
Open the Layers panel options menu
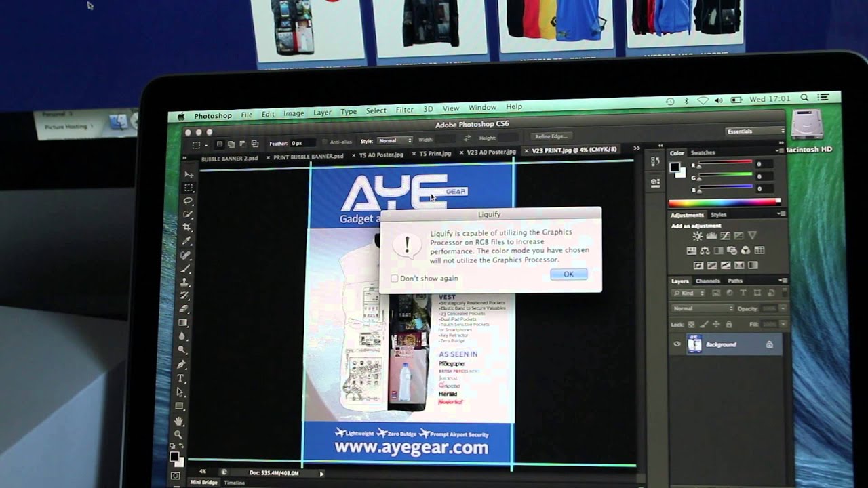(784, 279)
